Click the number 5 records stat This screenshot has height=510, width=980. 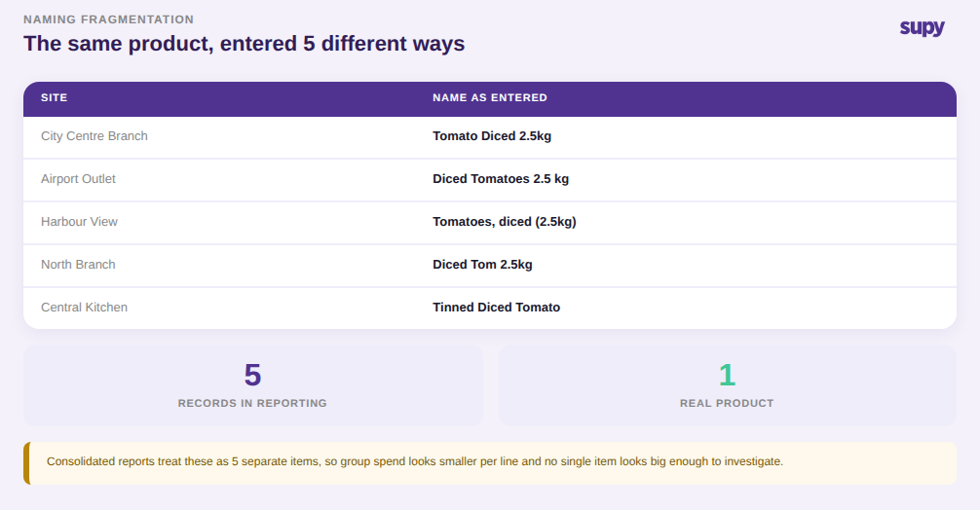(x=252, y=375)
